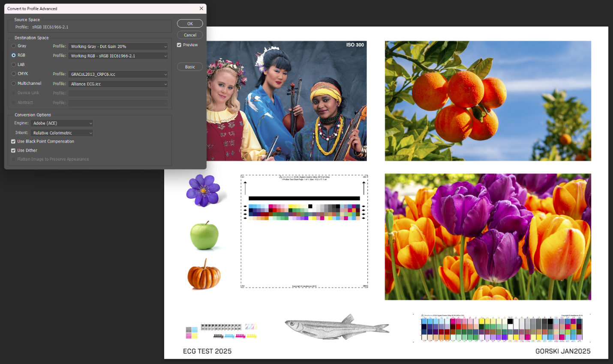Choose the LAB destination space

pyautogui.click(x=14, y=65)
